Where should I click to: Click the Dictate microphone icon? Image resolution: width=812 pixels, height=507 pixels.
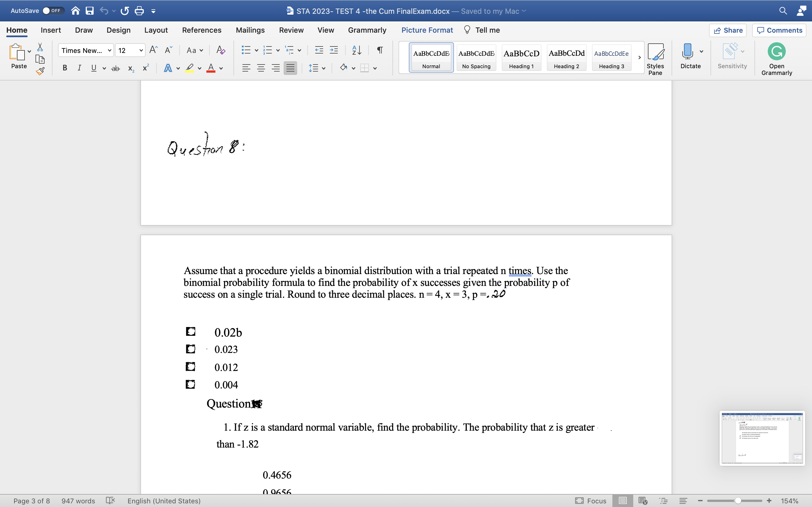click(x=687, y=51)
